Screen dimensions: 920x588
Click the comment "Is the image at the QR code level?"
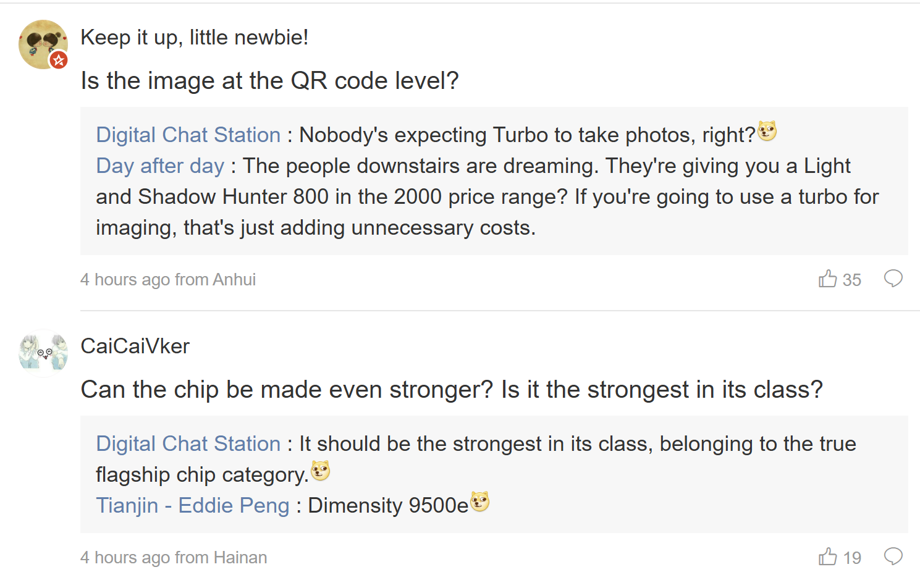click(269, 81)
